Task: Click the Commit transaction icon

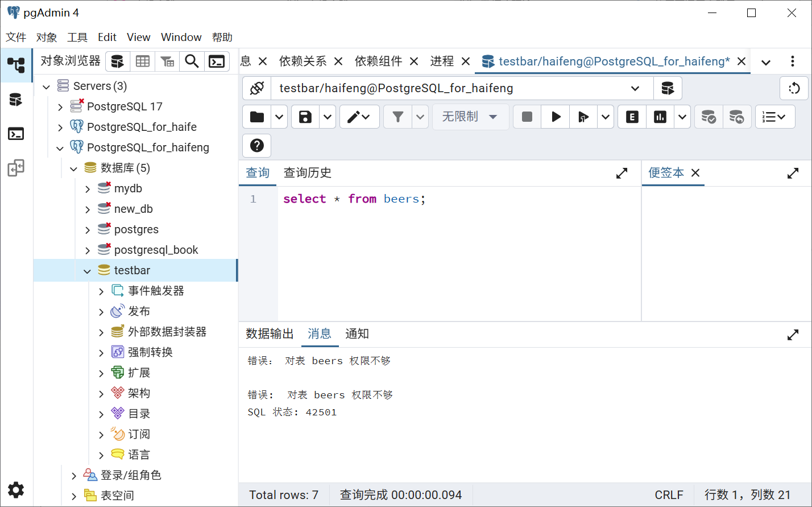Action: [709, 117]
